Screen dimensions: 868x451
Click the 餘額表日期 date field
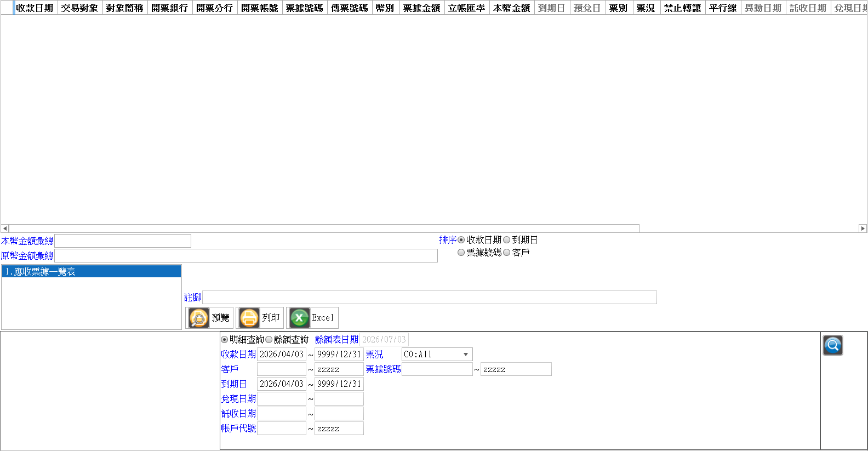coord(384,340)
